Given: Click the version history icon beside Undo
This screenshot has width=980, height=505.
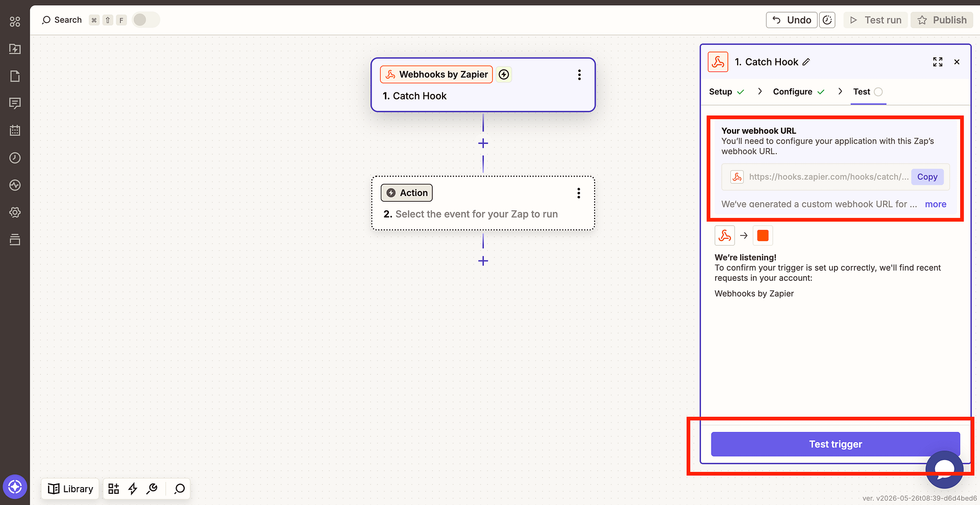Looking at the screenshot, I should pos(827,20).
